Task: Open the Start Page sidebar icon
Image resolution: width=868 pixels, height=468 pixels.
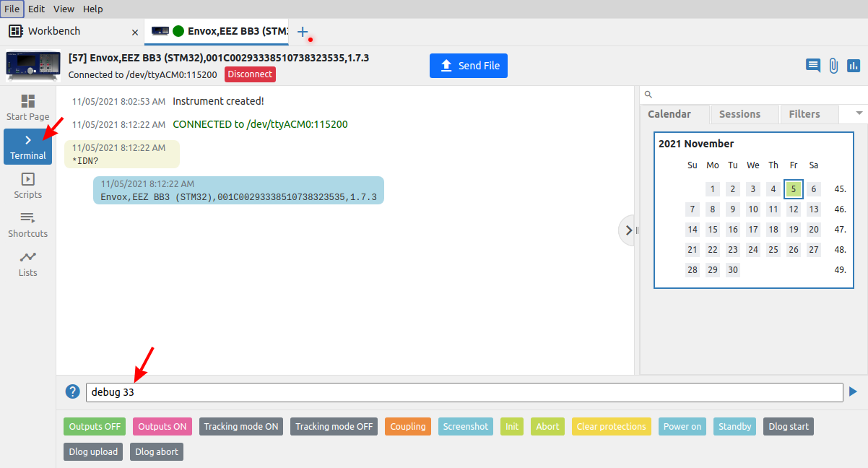Action: [x=27, y=107]
